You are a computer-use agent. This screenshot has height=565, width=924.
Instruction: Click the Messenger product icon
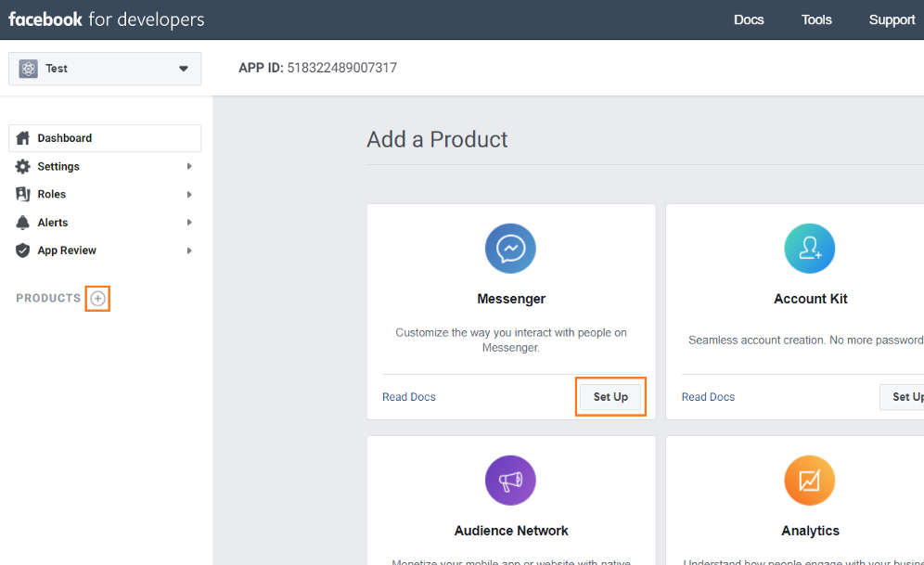(x=510, y=248)
